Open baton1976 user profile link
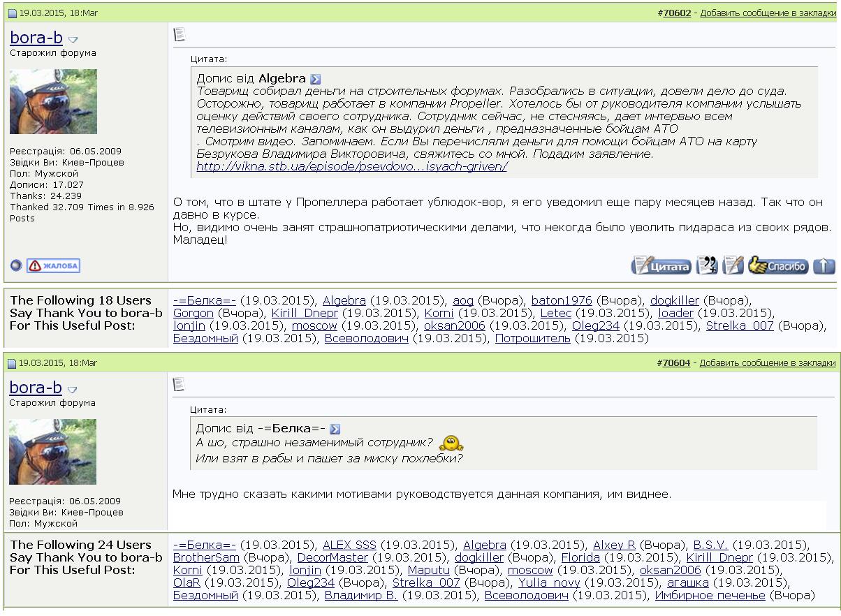Viewport: 841px width, 616px height. point(562,301)
